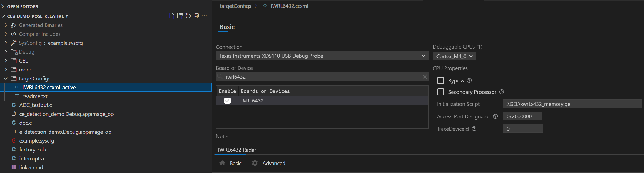The width and height of the screenshot is (644, 173).
Task: Collapse all folders in explorer
Action: tap(196, 16)
